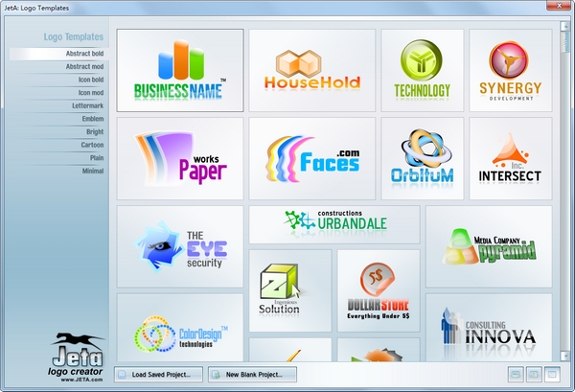Choose the HouseHold hexagon logo template
Viewport: 575px width, 392px height.
point(312,70)
